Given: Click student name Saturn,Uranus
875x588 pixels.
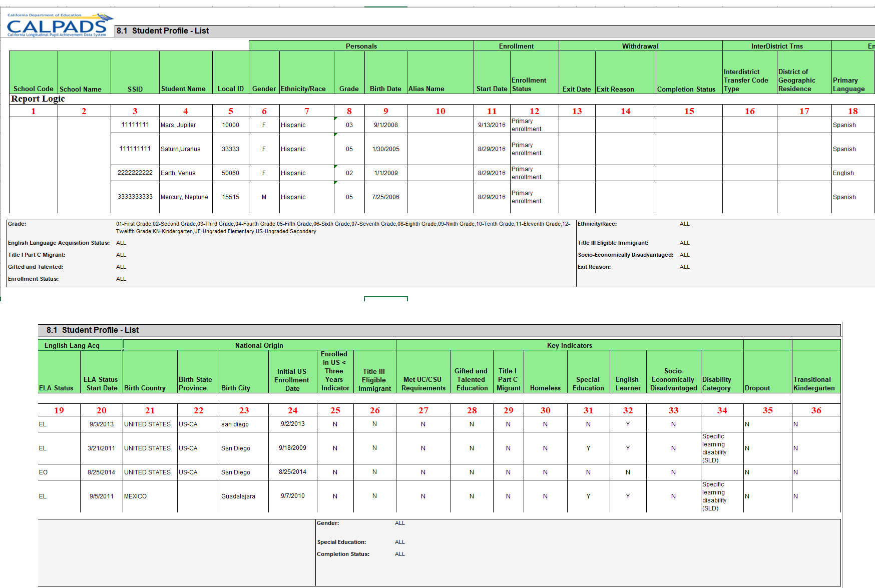Looking at the screenshot, I should click(180, 149).
